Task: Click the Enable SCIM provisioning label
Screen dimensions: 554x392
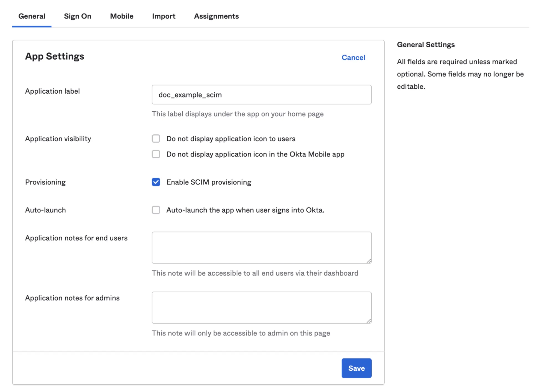Action: [208, 182]
